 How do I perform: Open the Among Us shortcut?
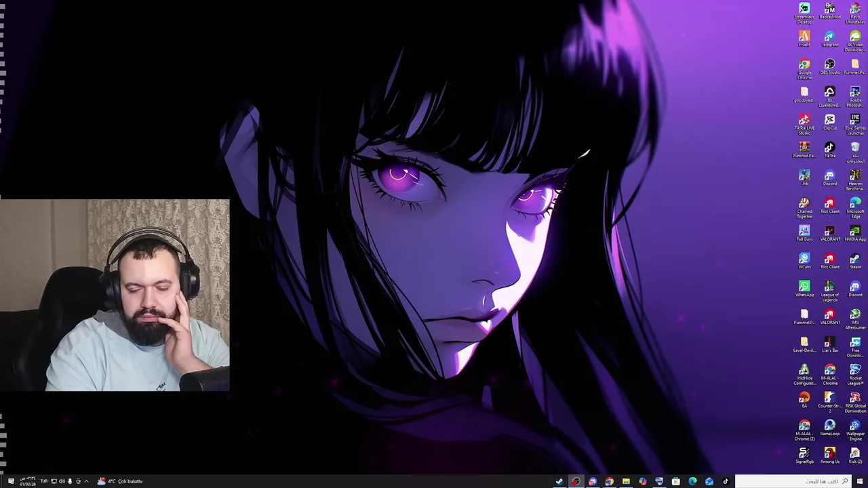point(829,455)
